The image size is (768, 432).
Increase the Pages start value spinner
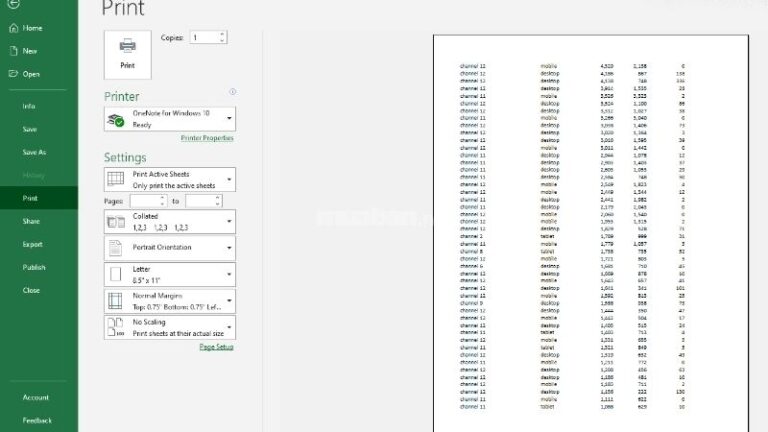tap(163, 198)
